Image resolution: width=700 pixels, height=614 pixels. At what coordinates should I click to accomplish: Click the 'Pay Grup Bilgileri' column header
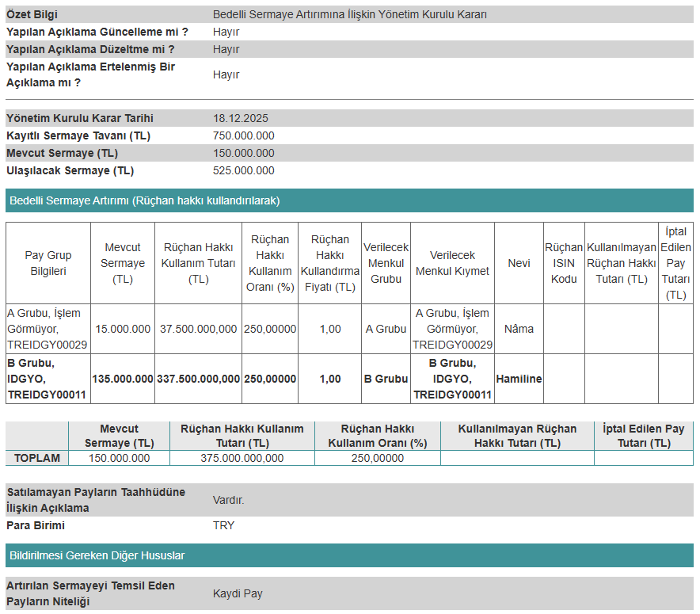tap(48, 263)
